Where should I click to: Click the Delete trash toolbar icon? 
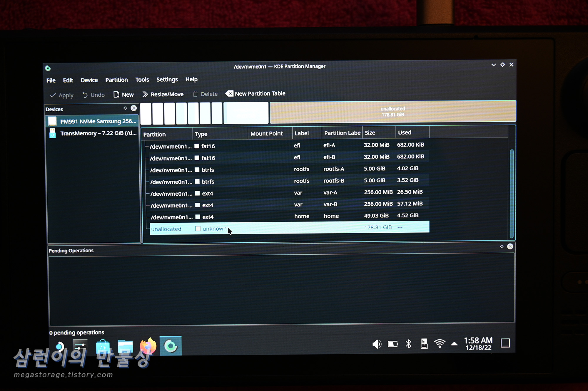[x=195, y=94]
